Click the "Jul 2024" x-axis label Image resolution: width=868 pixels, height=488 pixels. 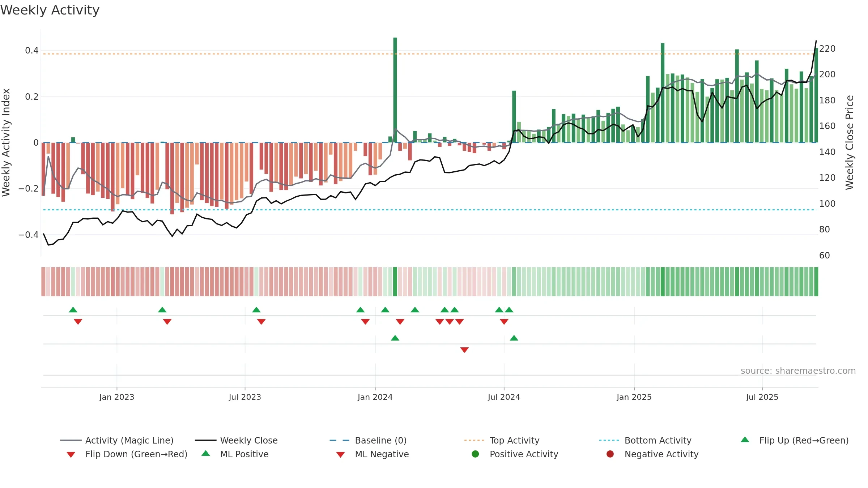(x=504, y=397)
